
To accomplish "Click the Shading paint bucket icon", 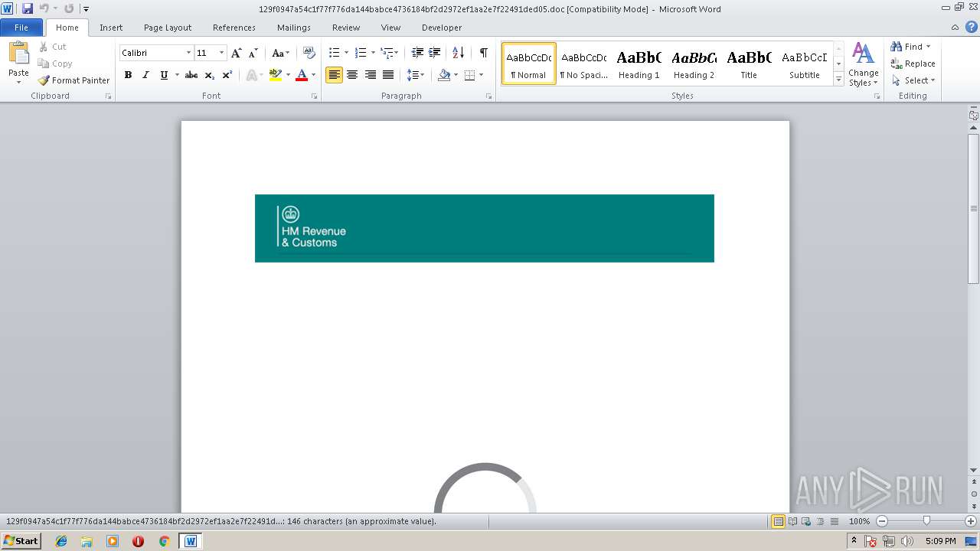I will [444, 75].
